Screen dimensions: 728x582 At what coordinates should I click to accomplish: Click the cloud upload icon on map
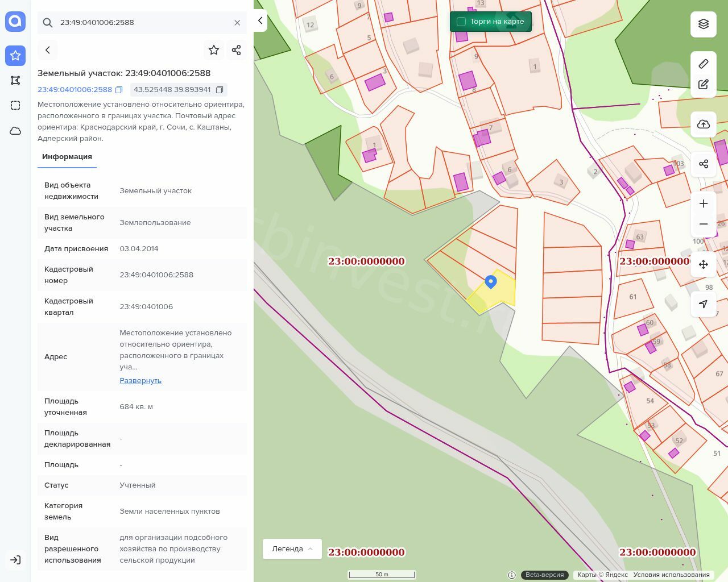[x=704, y=124]
